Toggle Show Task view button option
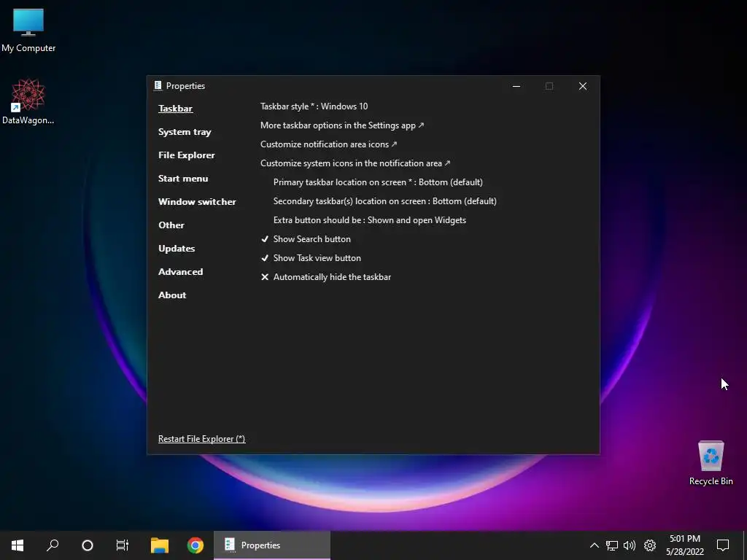 [x=311, y=258]
